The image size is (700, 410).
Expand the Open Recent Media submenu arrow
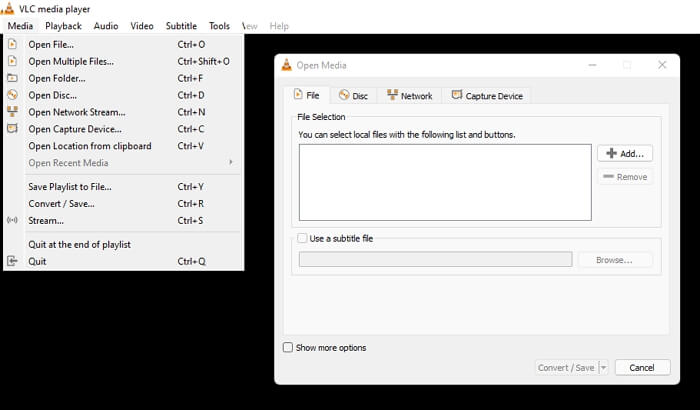coord(231,162)
